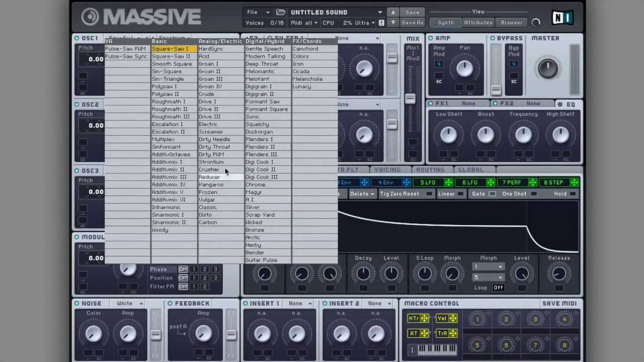Viewport: 644px width, 362px height.
Task: Toggle OSC3 power button
Action: 77,171
